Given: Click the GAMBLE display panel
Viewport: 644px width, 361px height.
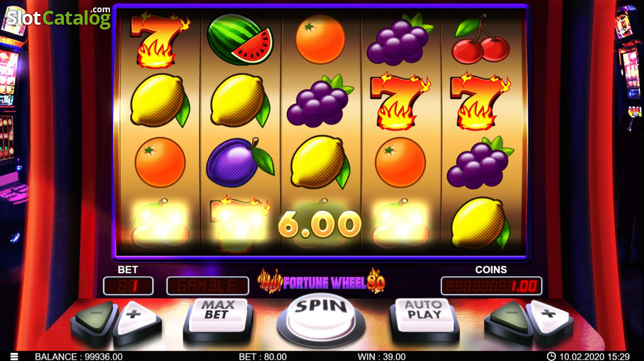Looking at the screenshot, I should [x=208, y=286].
